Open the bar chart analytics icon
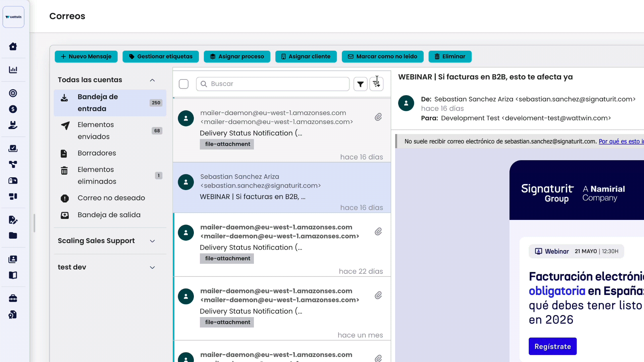Image resolution: width=644 pixels, height=362 pixels. click(13, 70)
